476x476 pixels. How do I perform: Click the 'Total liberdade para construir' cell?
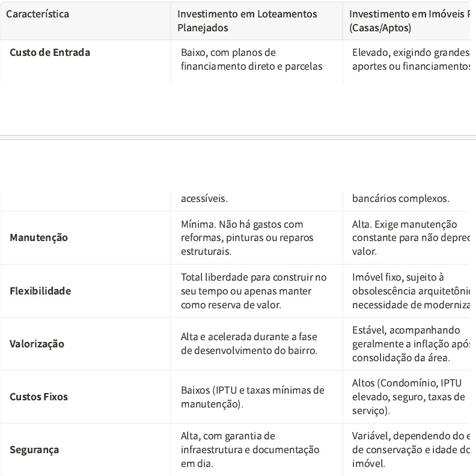coord(254,291)
